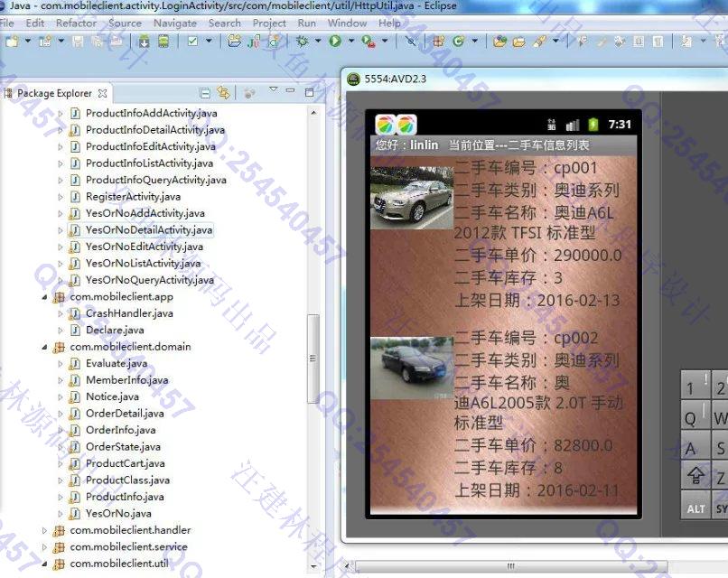This screenshot has height=578, width=728.
Task: Open the New wizard dropdown arrow
Action: coord(28,42)
